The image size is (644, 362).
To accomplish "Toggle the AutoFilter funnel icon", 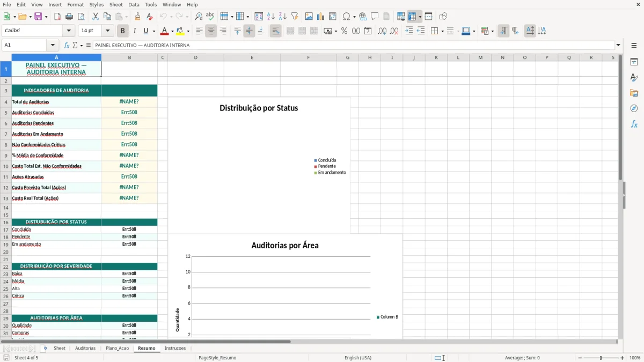I will tap(294, 17).
